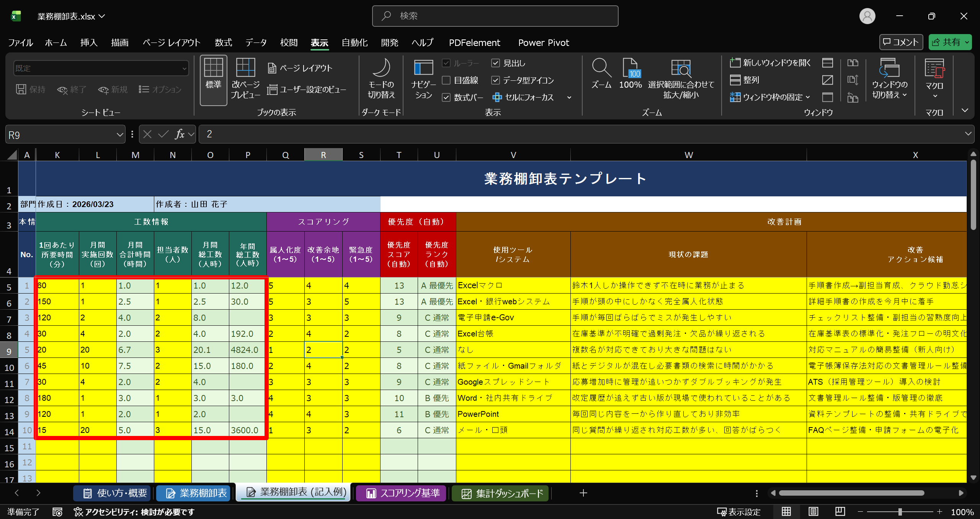Click the zoom slider in status bar

(x=900, y=512)
